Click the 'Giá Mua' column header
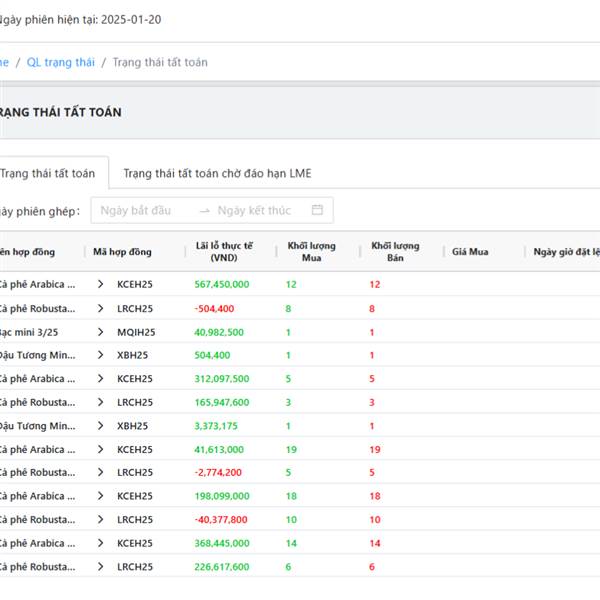The image size is (600, 600). 470,251
